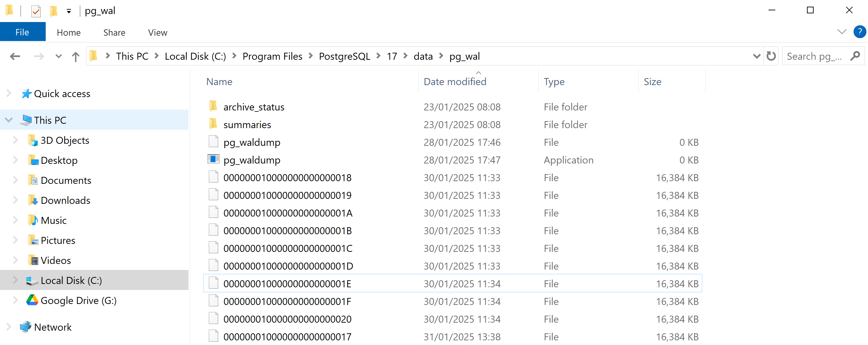Select file 000000010000000000000018
Viewport: 868px width, 345px height.
[x=287, y=178]
